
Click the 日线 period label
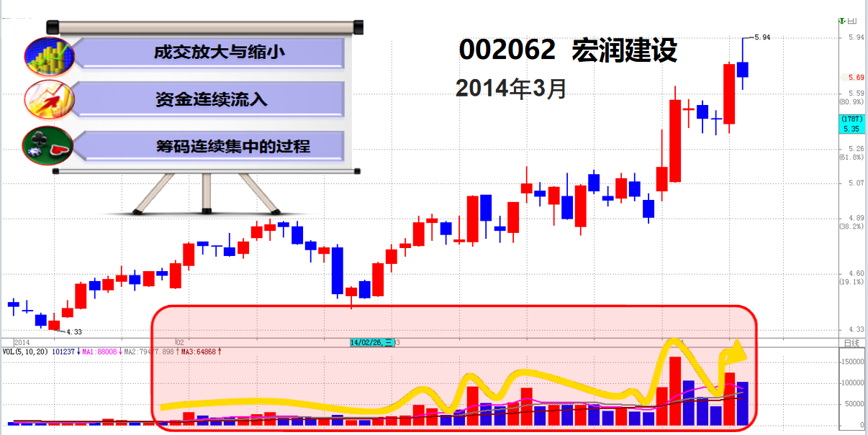[x=851, y=342]
